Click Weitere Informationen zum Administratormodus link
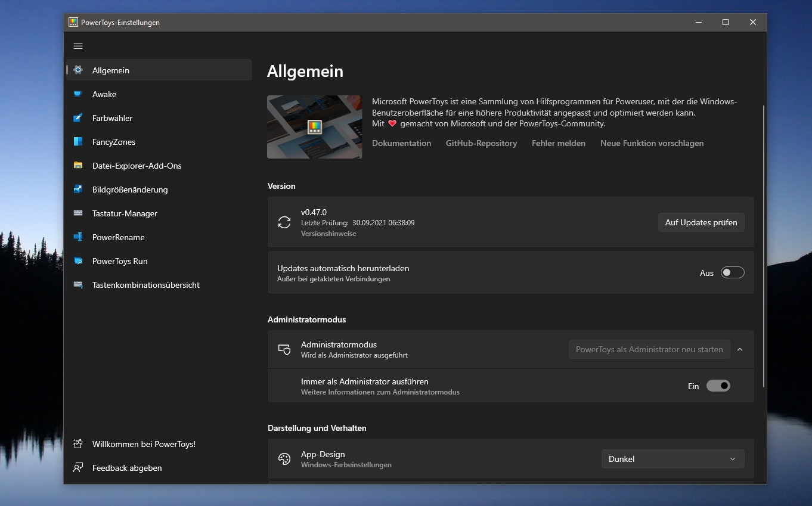Screen dimensions: 812x506 [380, 392]
